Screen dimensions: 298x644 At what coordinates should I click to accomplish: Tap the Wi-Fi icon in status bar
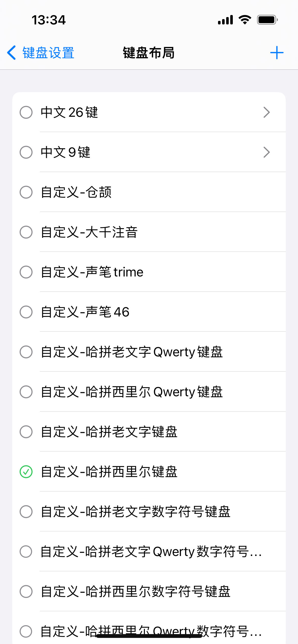pyautogui.click(x=245, y=20)
